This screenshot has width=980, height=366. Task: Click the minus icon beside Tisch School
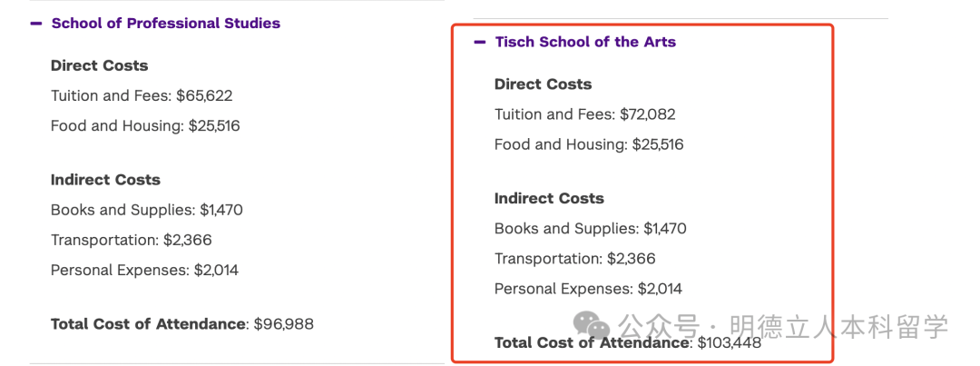point(480,42)
